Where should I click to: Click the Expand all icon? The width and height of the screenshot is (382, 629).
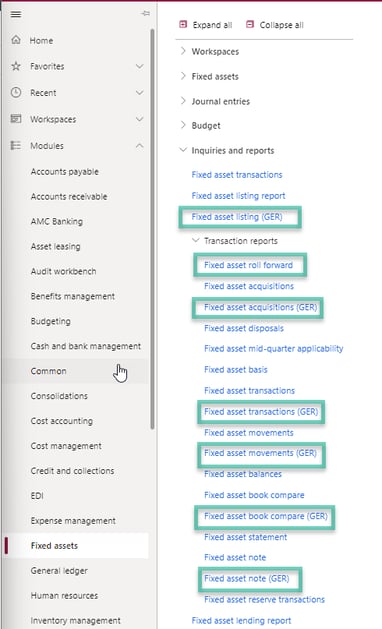(x=183, y=25)
